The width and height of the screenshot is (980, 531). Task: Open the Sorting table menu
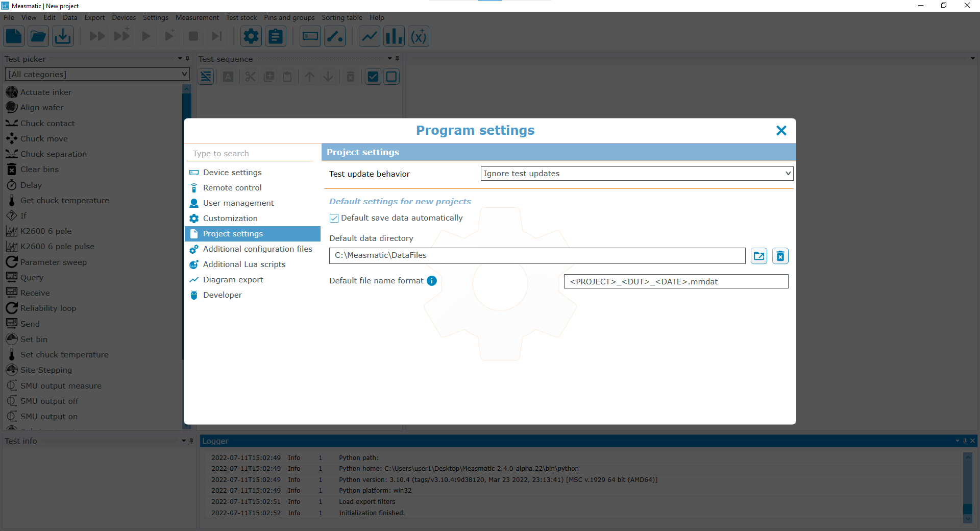point(342,17)
